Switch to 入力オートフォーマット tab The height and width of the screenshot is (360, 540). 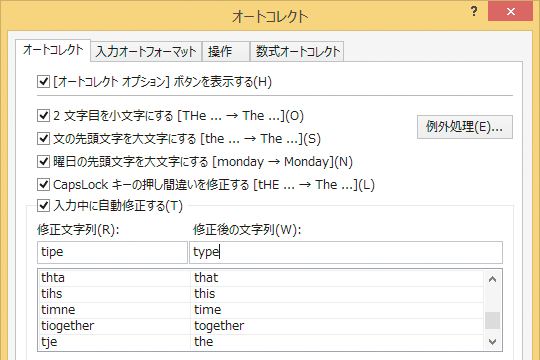(x=146, y=52)
